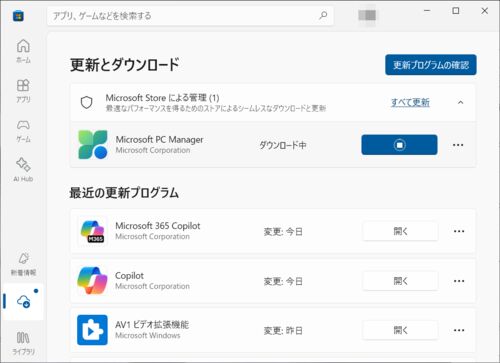The width and height of the screenshot is (500, 363).
Task: Click 開く for AV1 ビデオ拡張機能
Action: pyautogui.click(x=400, y=330)
